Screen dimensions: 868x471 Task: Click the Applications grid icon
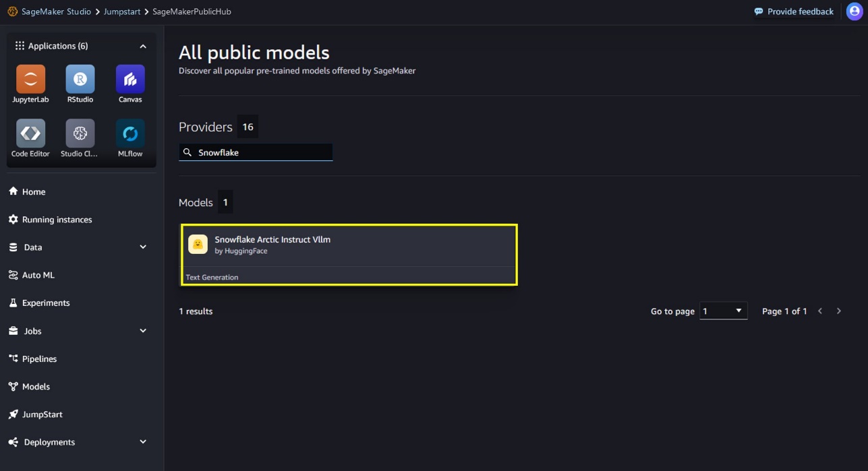coord(20,46)
